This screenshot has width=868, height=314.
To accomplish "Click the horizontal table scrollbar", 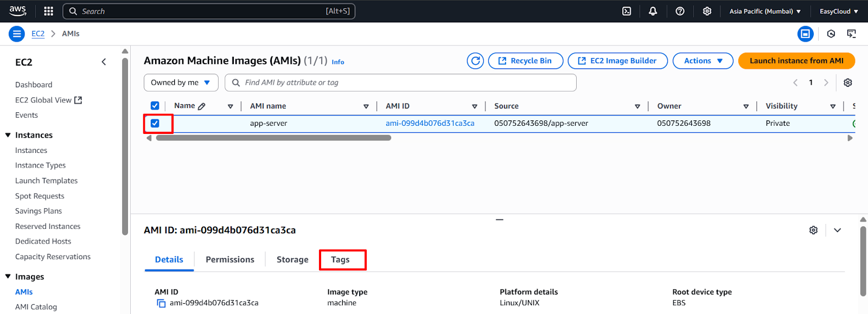I will [x=273, y=138].
